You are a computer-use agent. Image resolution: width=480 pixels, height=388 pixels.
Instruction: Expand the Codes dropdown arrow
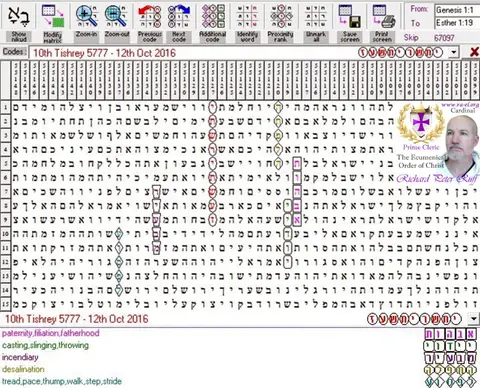point(453,52)
